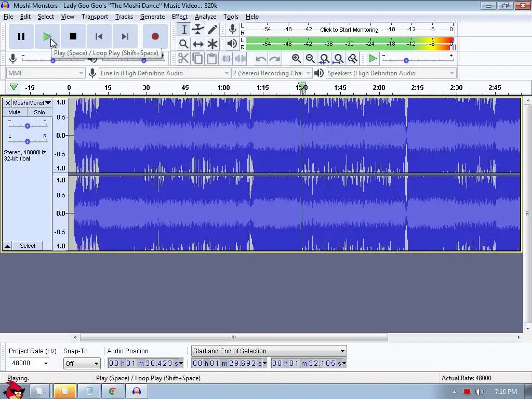Screen dimensions: 532x399
Task: Open the Tracks menu
Action: click(124, 17)
